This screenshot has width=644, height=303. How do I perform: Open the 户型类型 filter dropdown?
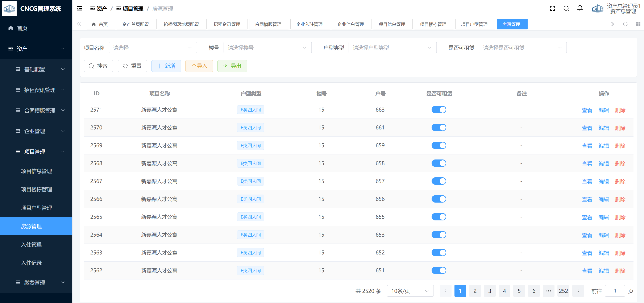pos(392,47)
